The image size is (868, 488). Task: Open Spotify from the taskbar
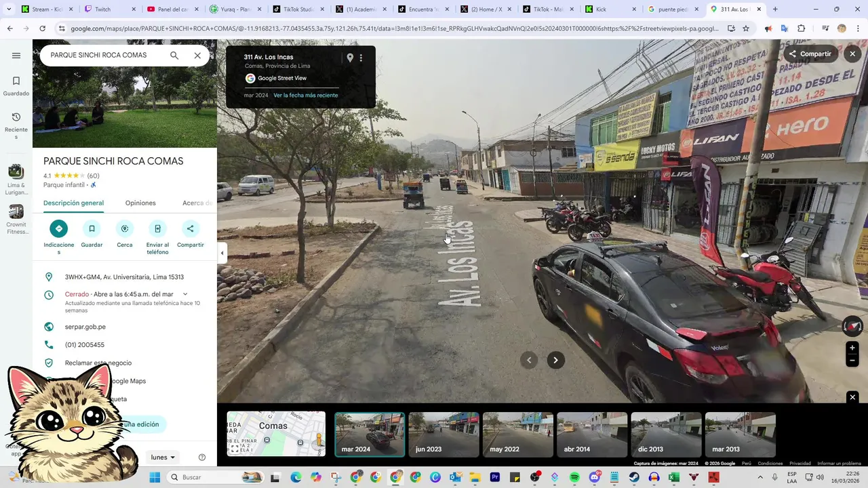click(574, 477)
